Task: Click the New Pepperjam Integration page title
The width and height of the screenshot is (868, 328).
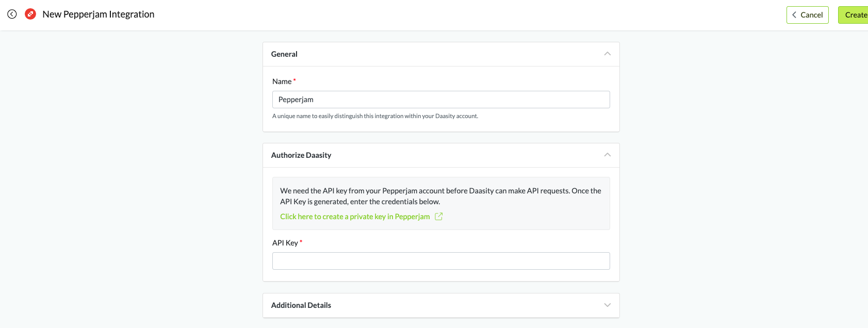Action: pyautogui.click(x=99, y=14)
